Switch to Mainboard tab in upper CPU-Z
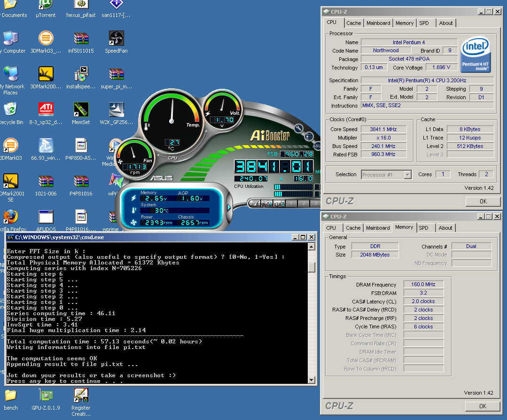The image size is (507, 420). point(378,23)
